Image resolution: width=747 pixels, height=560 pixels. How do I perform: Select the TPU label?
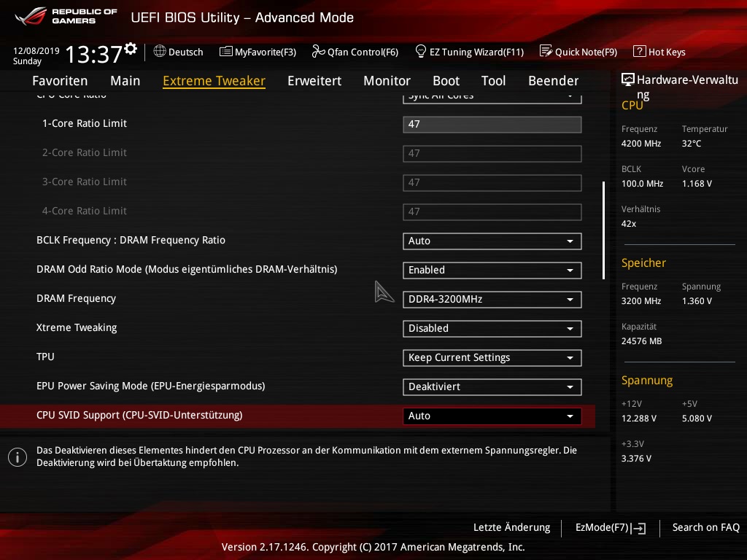pos(45,357)
